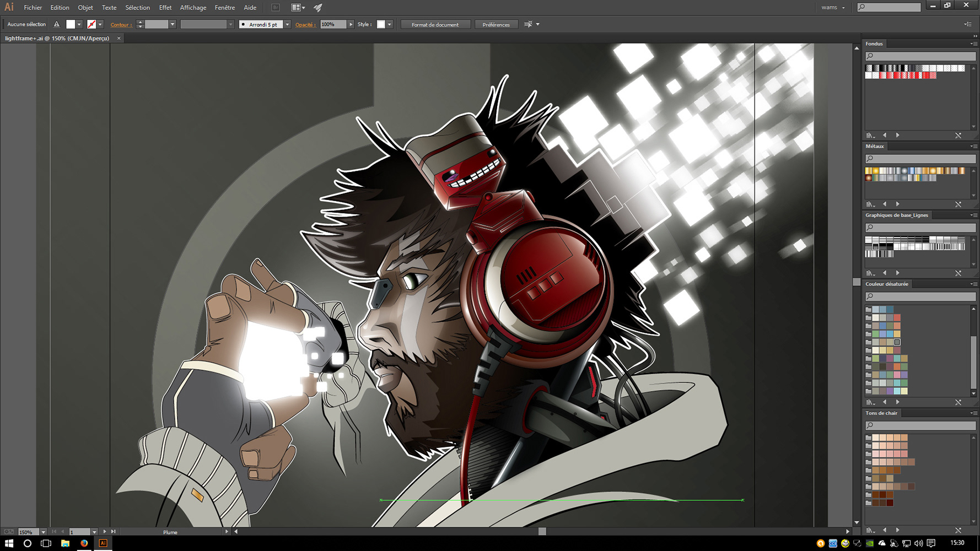
Task: Open the artboard number dropdown
Action: pyautogui.click(x=94, y=532)
